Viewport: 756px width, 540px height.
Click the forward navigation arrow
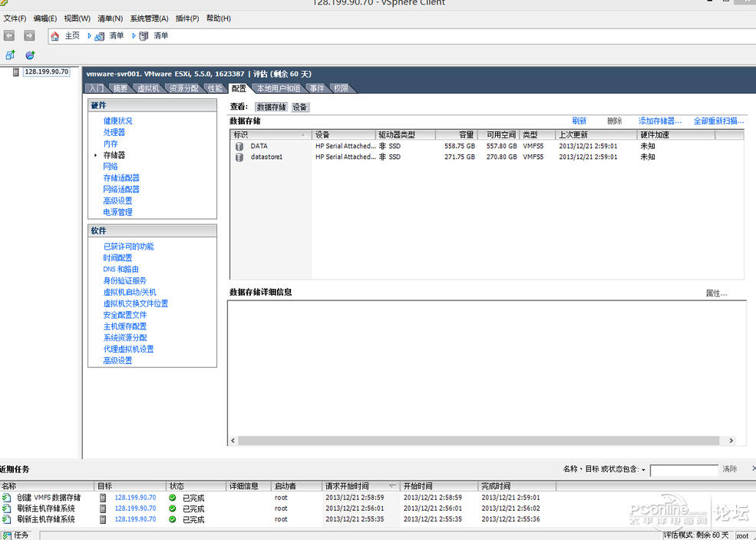point(29,35)
